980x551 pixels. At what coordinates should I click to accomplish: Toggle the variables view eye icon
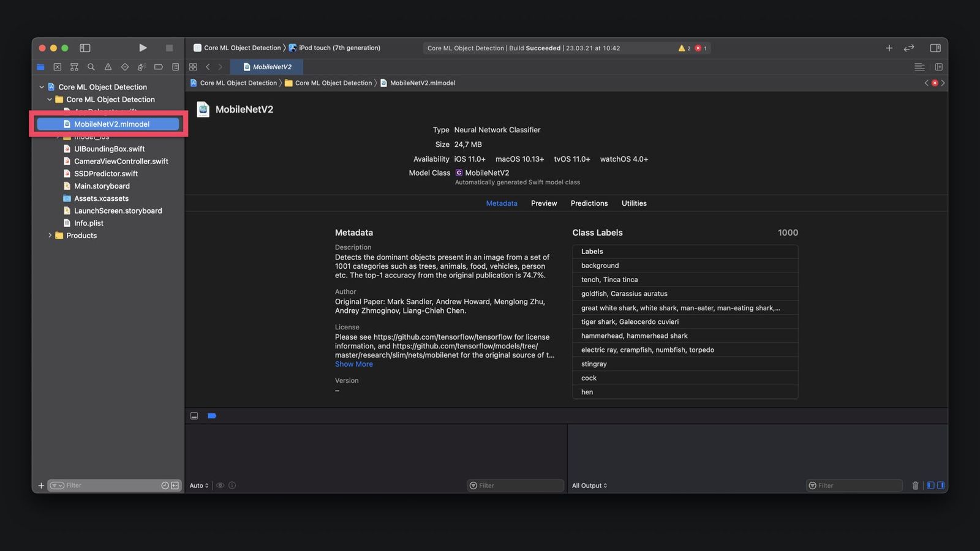click(x=220, y=485)
